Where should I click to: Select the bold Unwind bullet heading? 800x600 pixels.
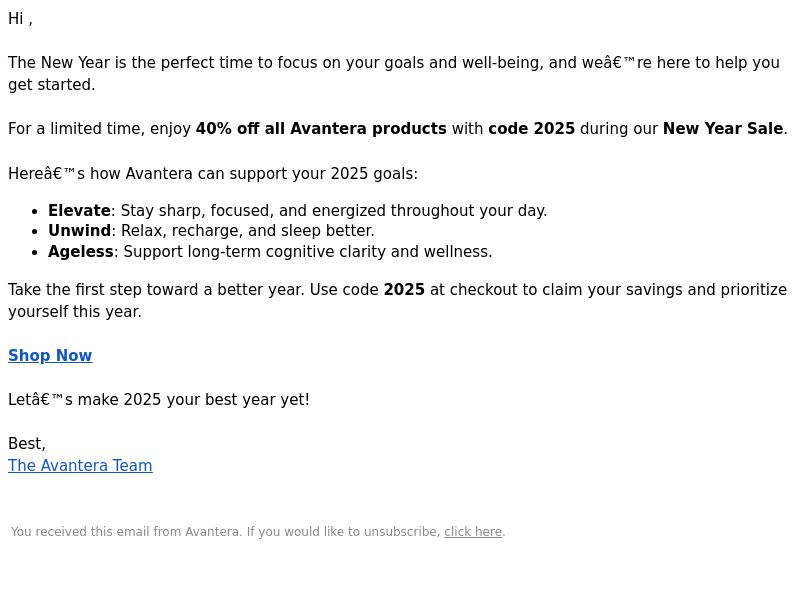79,231
